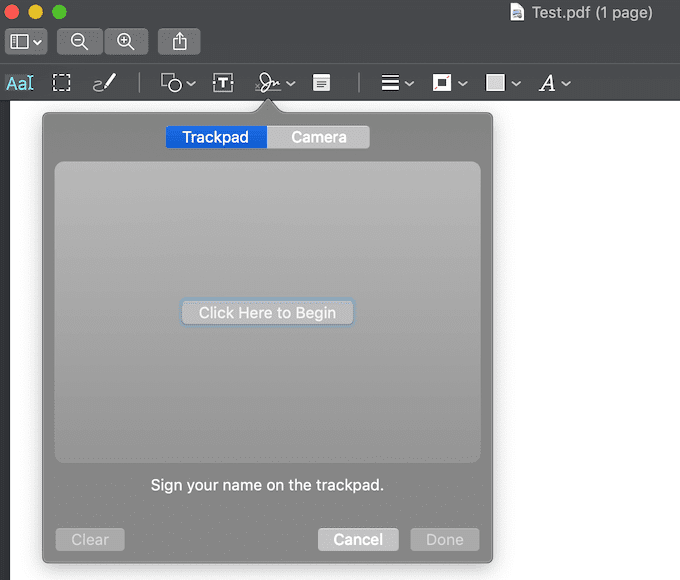The width and height of the screenshot is (680, 580).
Task: Close the Preview window with red button
Action: point(12,12)
